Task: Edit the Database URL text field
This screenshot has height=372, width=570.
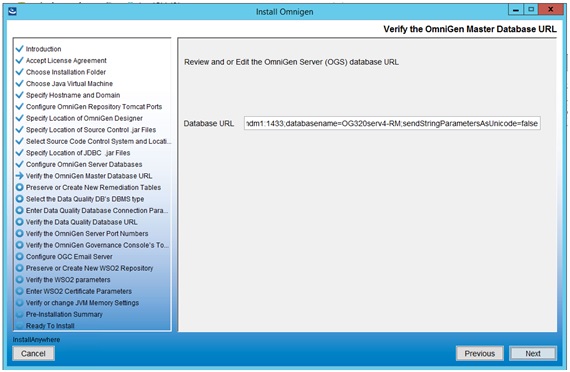Action: [392, 123]
